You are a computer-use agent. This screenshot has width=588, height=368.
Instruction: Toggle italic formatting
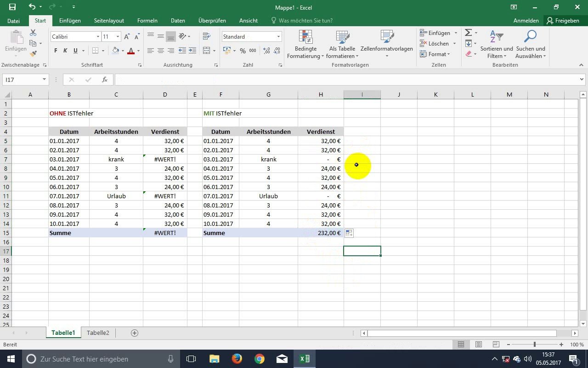click(x=65, y=51)
